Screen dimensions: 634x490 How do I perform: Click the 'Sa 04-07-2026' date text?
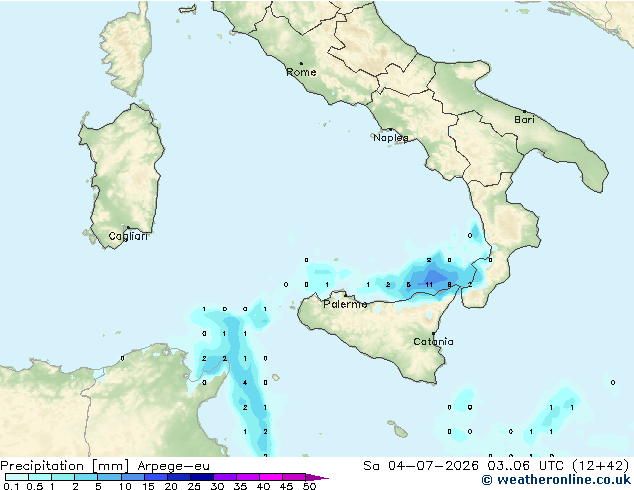coord(421,466)
